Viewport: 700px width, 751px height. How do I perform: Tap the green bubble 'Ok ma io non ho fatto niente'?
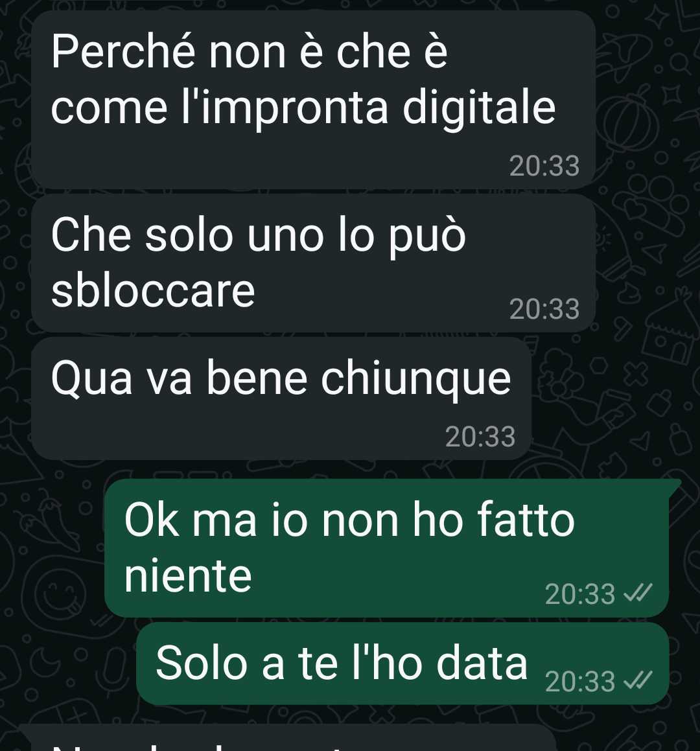[x=387, y=548]
